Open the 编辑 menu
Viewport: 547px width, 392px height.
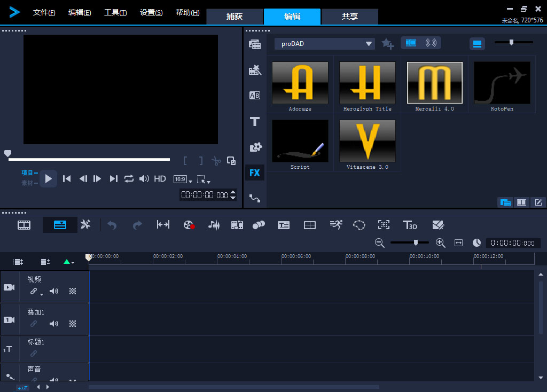click(x=80, y=13)
